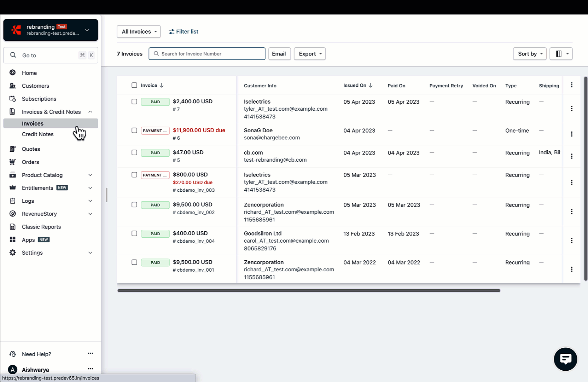Click the Classic Reports icon

(x=13, y=227)
